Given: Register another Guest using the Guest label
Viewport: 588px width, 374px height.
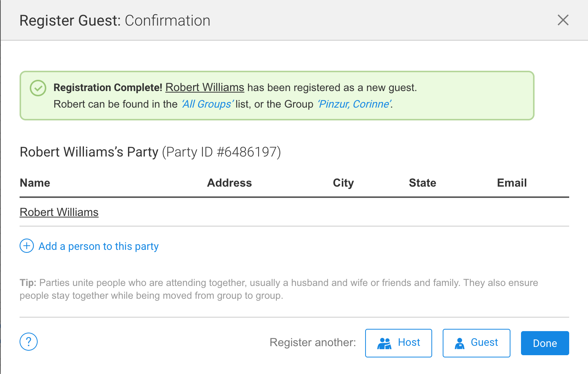Looking at the screenshot, I should pyautogui.click(x=484, y=342).
